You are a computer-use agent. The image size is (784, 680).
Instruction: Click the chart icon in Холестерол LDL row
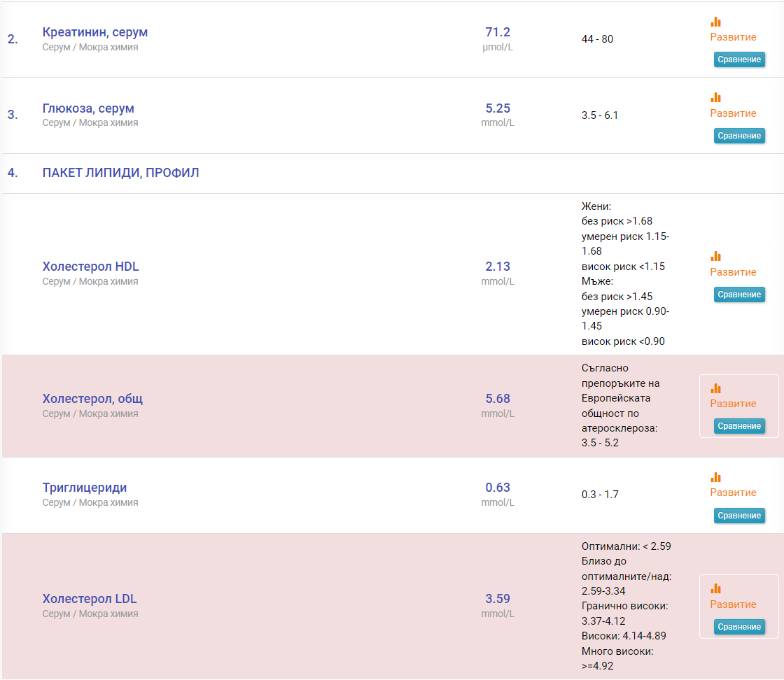point(715,588)
